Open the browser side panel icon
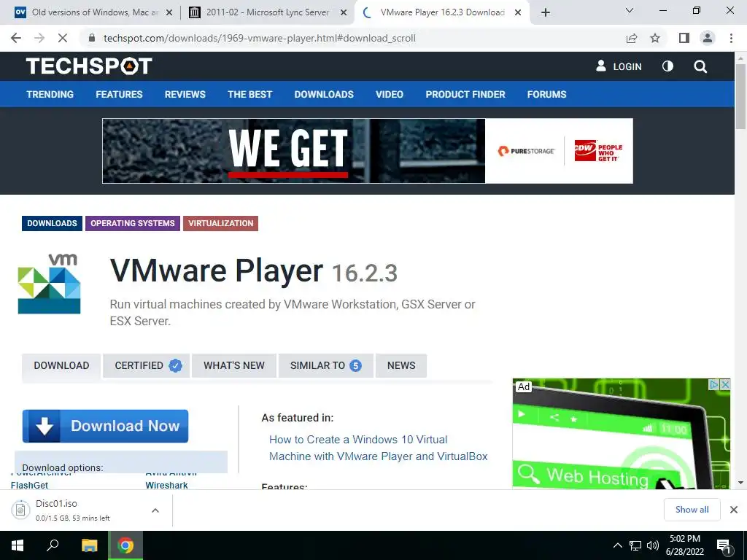The height and width of the screenshot is (560, 747). tap(684, 38)
